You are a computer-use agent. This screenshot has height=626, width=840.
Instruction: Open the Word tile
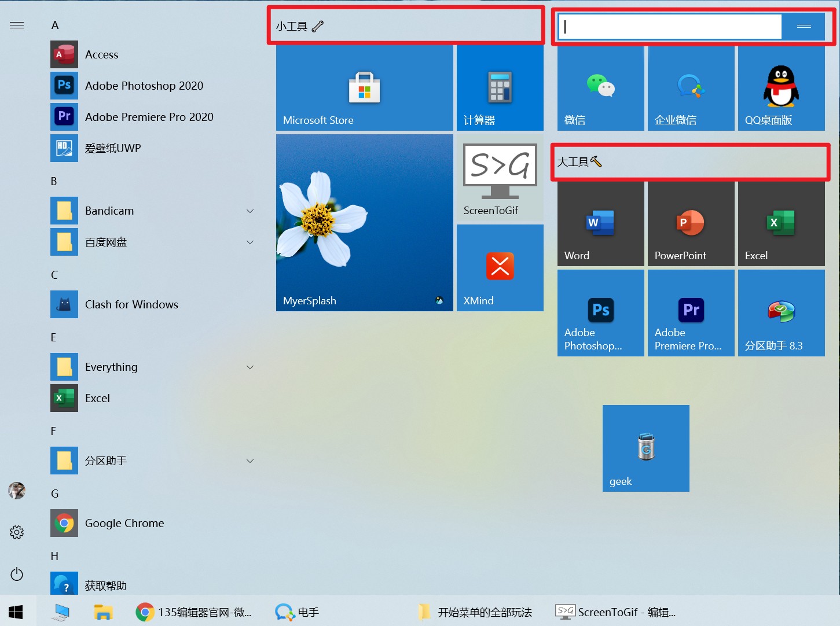pyautogui.click(x=601, y=223)
